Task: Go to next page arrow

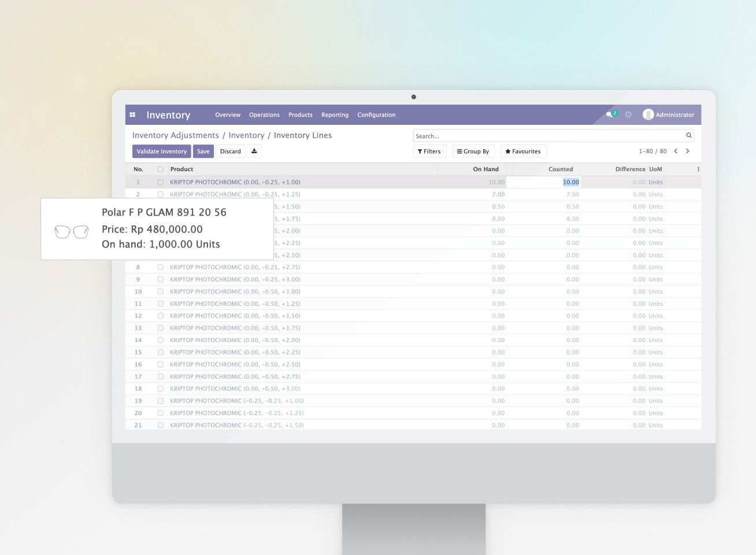Action: (x=687, y=151)
